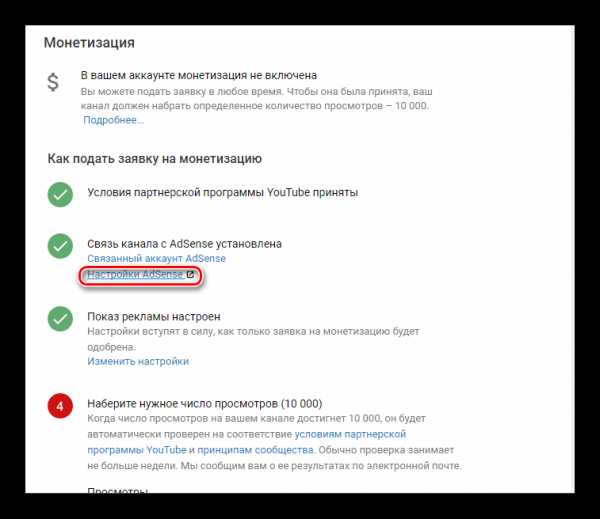Viewport: 600px width, 519px height.
Task: Open the Подробнее link
Action: tap(114, 120)
